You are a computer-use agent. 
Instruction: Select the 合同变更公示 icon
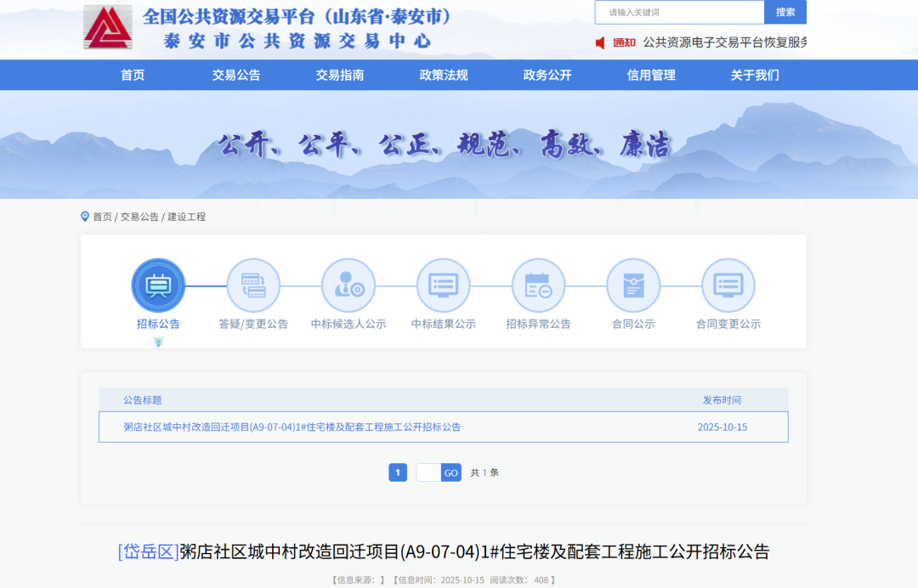click(x=728, y=286)
